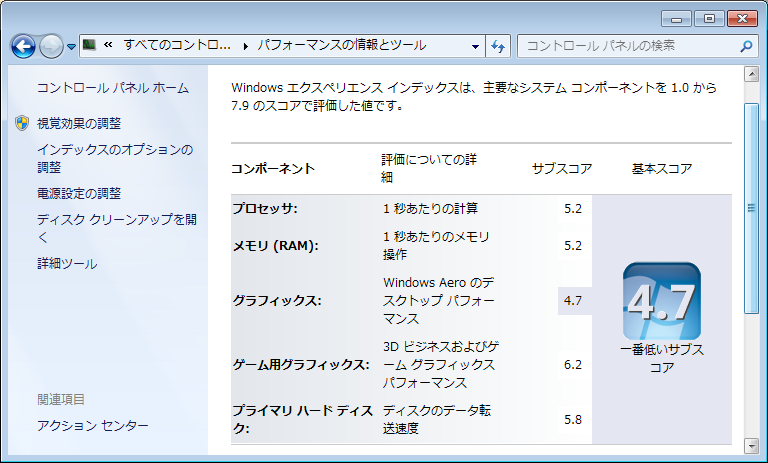The height and width of the screenshot is (463, 768).
Task: Click the プロセッサ subscore 5.2
Action: click(x=573, y=209)
